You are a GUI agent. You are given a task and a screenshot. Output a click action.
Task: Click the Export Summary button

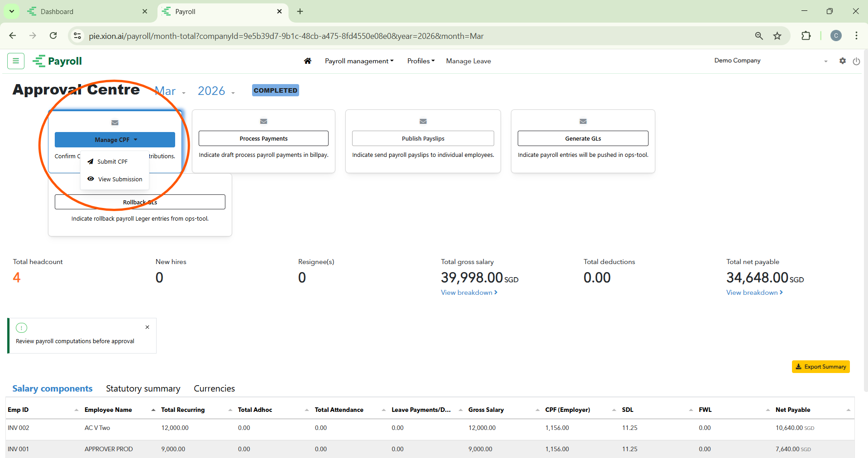[x=820, y=367]
